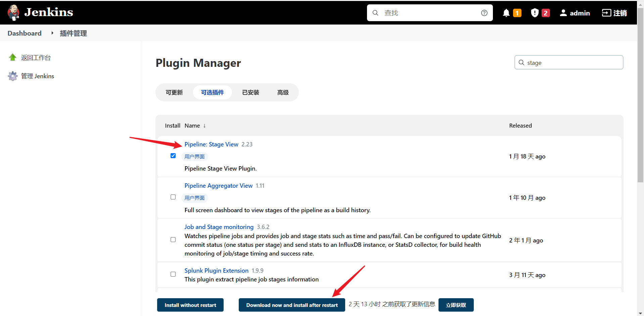Image resolution: width=644 pixels, height=316 pixels.
Task: Click the gear icon for 管理 Jenkins
Action: coord(13,76)
